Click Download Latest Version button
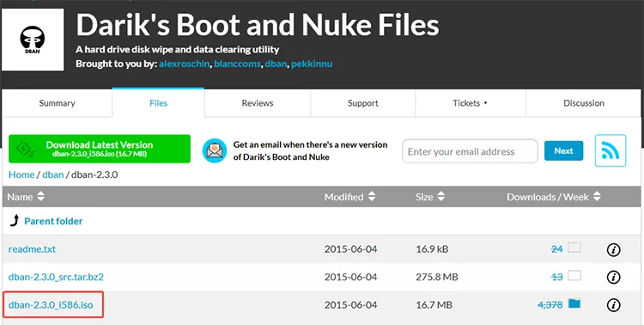Screen dimensions: 644x325 click(x=100, y=149)
